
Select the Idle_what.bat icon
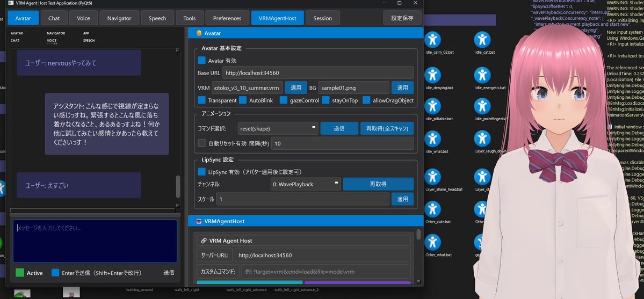click(432, 139)
